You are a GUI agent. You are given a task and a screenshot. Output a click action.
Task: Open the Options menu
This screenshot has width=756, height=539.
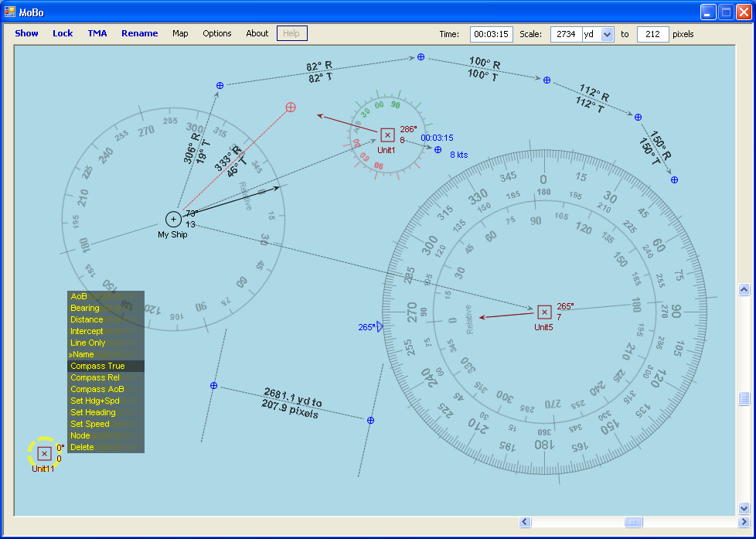(217, 33)
